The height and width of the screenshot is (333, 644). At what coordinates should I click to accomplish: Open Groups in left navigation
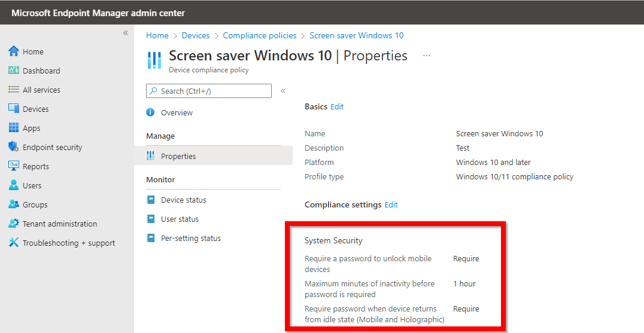(x=35, y=204)
